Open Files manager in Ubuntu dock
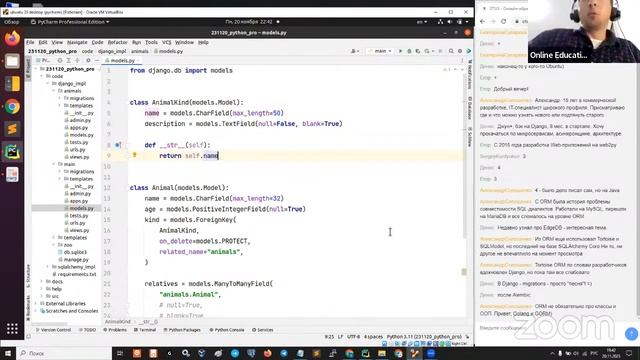The width and height of the screenshot is (640, 360). point(12,61)
